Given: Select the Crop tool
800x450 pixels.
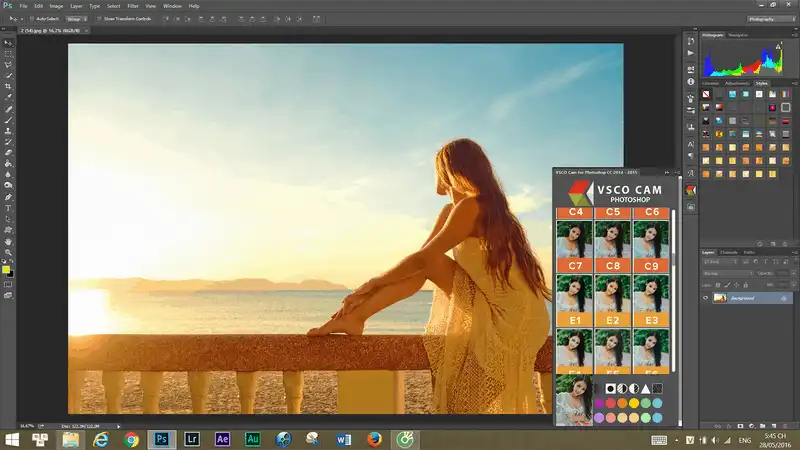Looking at the screenshot, I should coord(9,86).
